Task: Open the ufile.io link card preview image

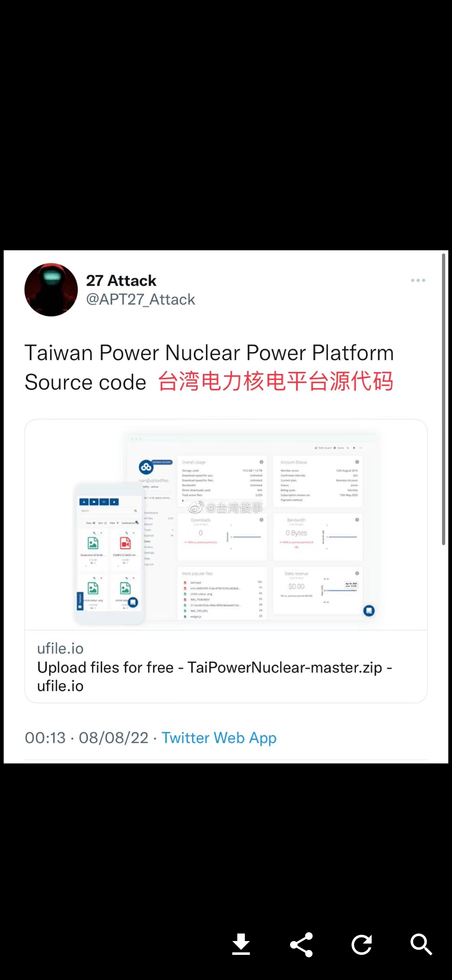Action: tap(226, 525)
